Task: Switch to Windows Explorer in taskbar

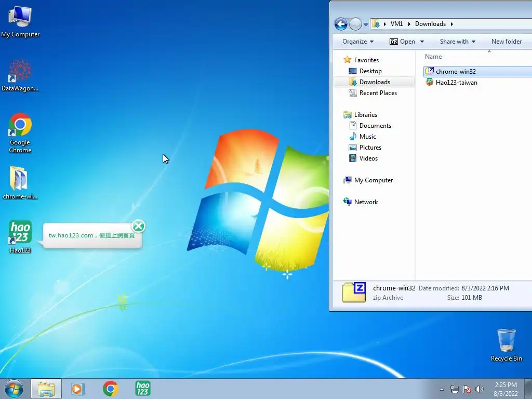Action: coord(46,389)
